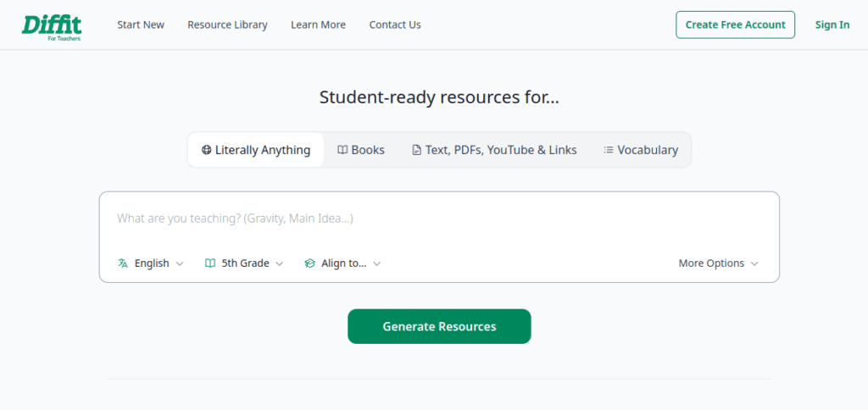This screenshot has width=868, height=410.
Task: Click the book icon beside 5th Grade
Action: point(210,263)
